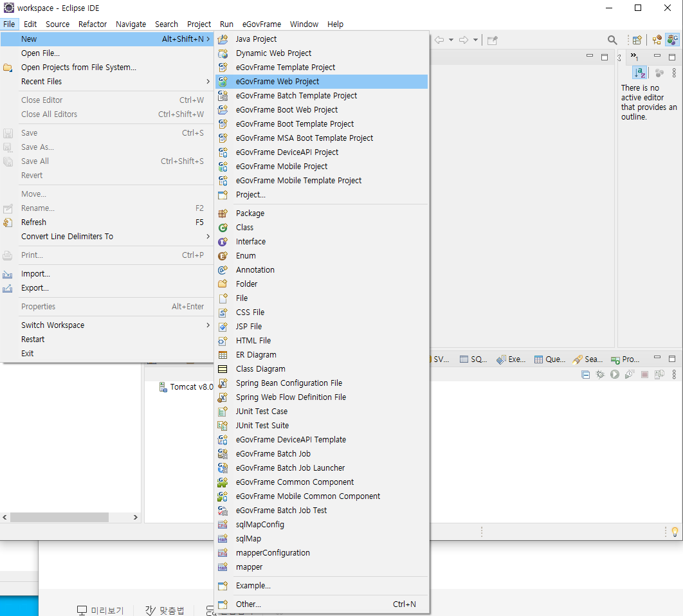Click the CSS File icon

point(223,313)
